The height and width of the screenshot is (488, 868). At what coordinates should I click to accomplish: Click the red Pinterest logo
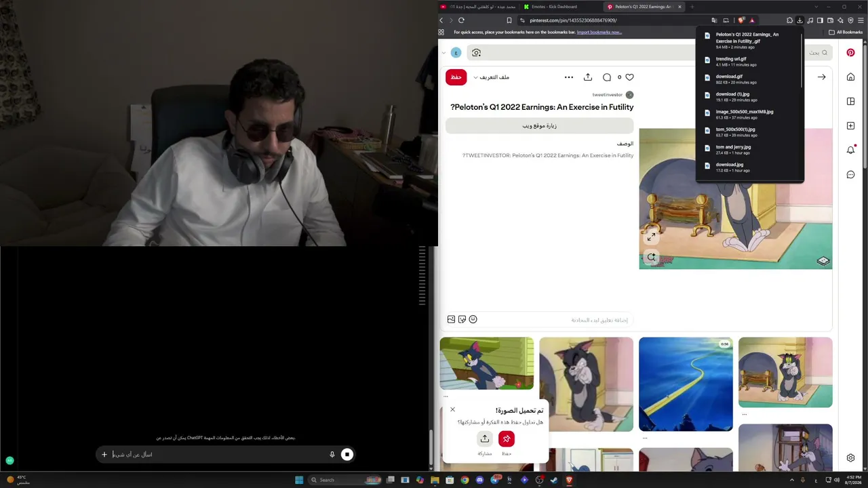[x=850, y=52]
